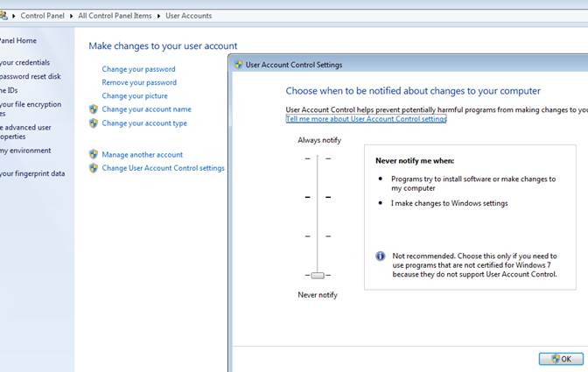The image size is (588, 372).
Task: Click Programs try to install software text
Action: 473,184
